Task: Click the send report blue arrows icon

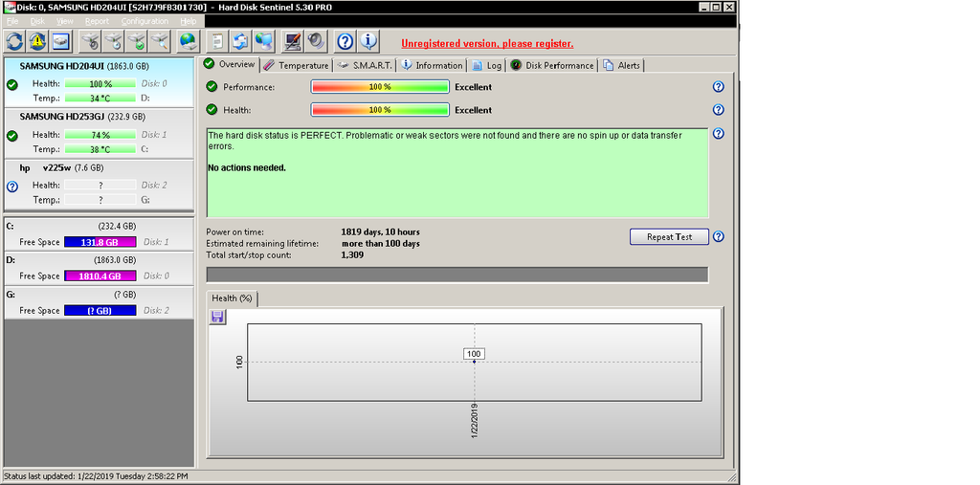Action: (240, 42)
